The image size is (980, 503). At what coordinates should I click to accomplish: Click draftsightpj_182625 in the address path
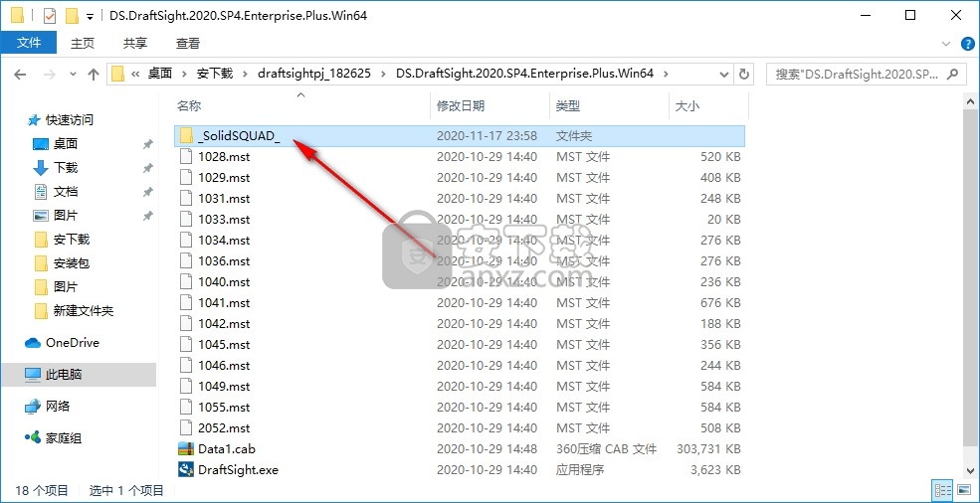coord(314,74)
